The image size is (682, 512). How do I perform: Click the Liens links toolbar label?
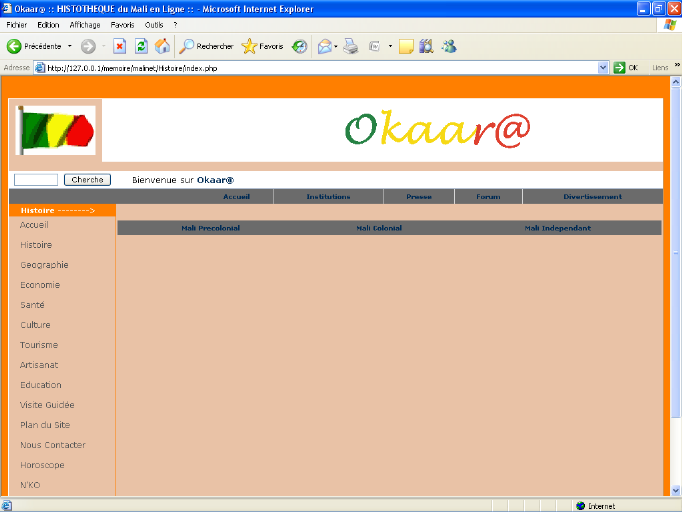tap(660, 68)
